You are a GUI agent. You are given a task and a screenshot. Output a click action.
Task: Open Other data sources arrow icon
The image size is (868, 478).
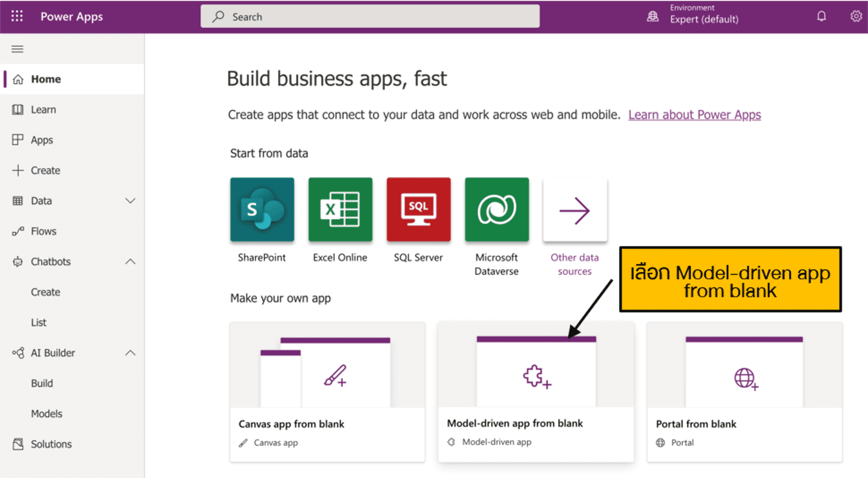[575, 209]
